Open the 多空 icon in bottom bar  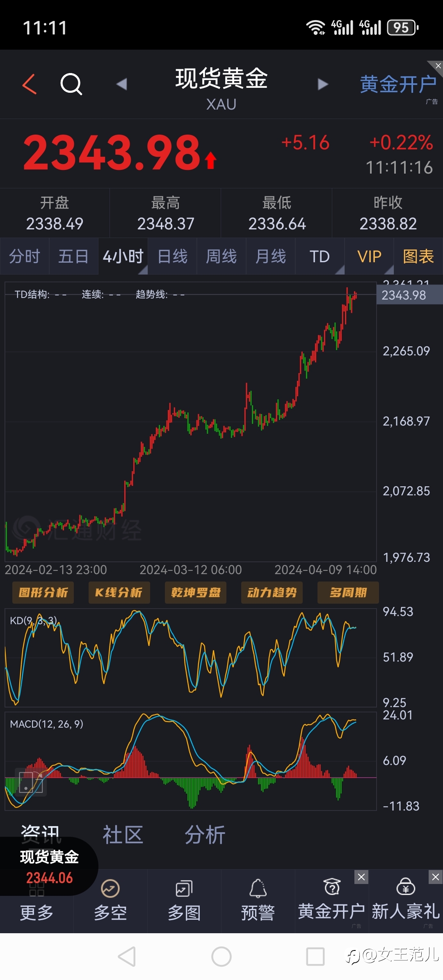110,901
